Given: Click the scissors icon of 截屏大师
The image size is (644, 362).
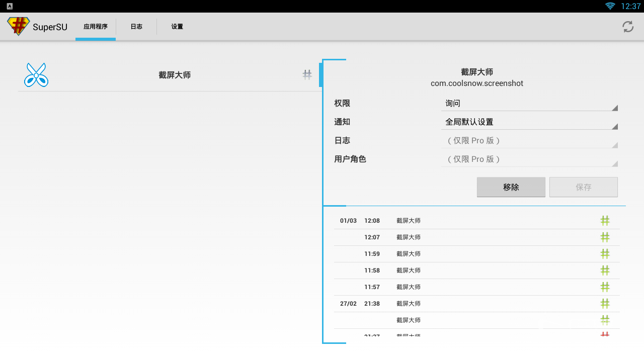Looking at the screenshot, I should tap(36, 75).
